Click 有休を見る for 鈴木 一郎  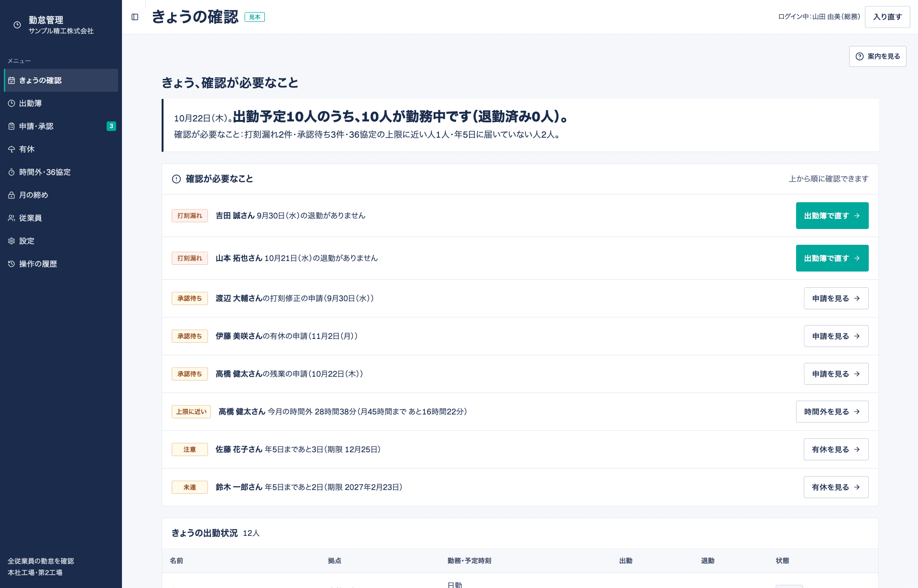[x=836, y=487]
